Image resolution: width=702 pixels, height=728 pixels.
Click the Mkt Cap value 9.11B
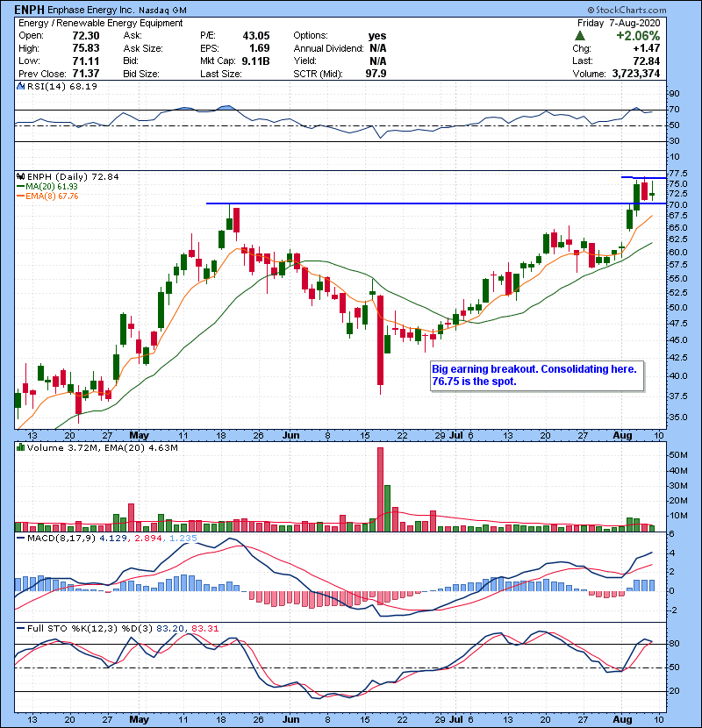click(x=255, y=61)
